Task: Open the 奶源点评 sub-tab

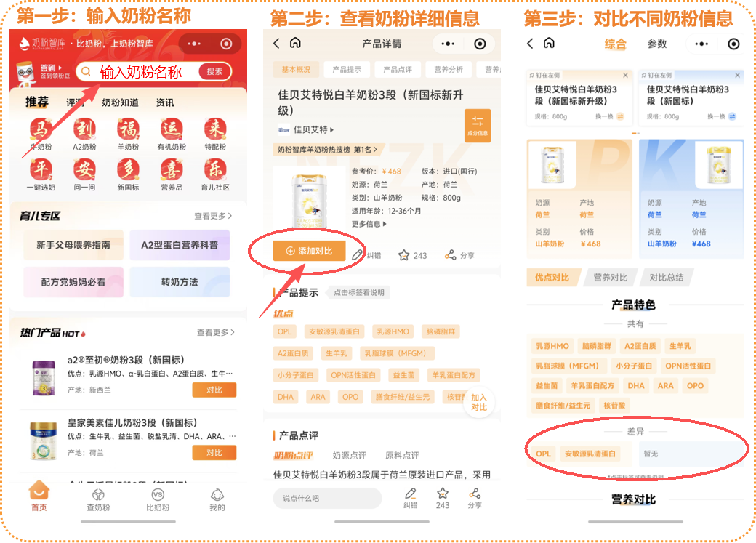Action: pyautogui.click(x=350, y=455)
